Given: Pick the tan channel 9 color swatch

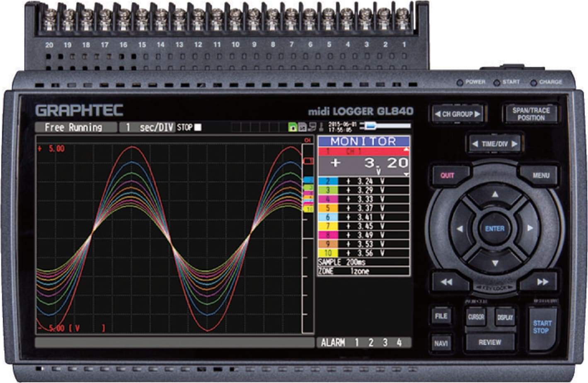Looking at the screenshot, I should [x=328, y=244].
